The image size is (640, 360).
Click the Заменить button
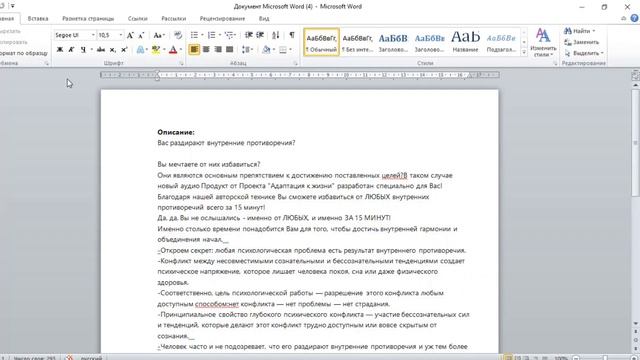[582, 42]
